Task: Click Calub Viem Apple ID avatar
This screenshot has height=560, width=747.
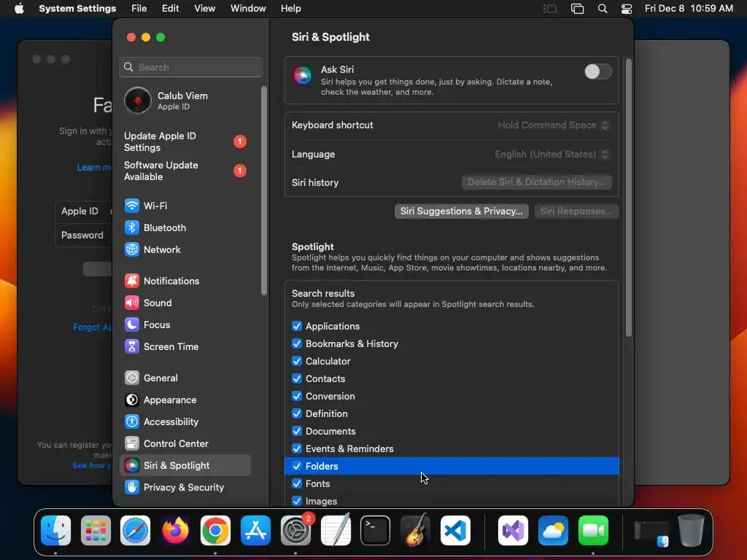Action: point(138,101)
